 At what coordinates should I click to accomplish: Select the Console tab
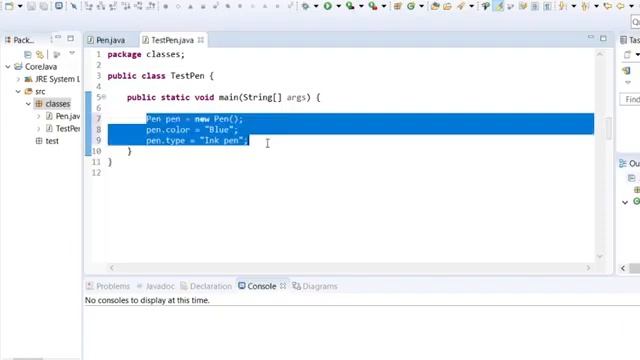pos(258,286)
